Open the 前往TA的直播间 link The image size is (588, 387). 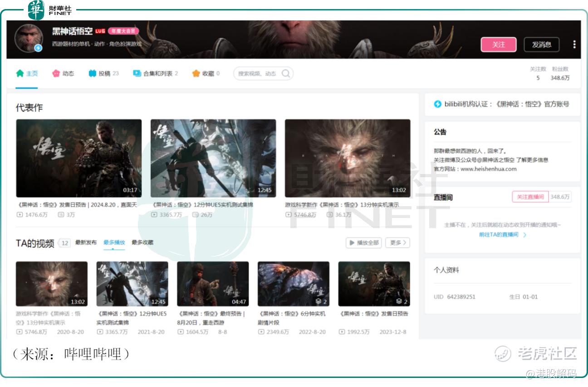[499, 235]
